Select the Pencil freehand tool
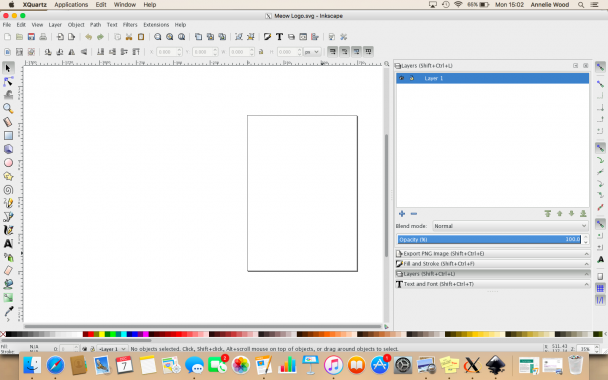 (8, 203)
